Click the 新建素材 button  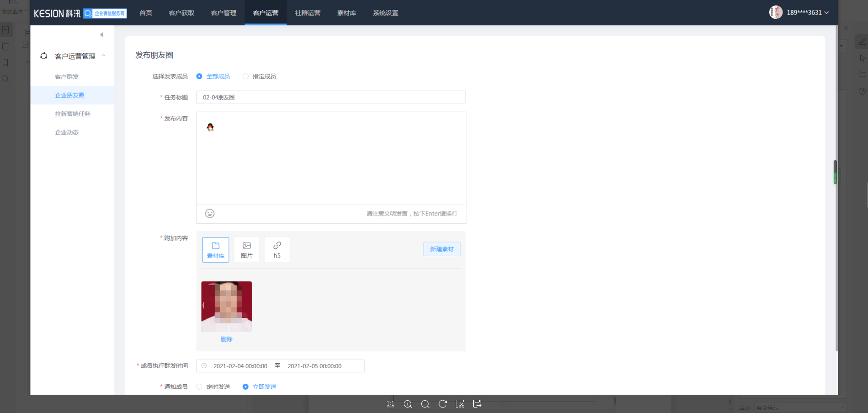(x=441, y=249)
